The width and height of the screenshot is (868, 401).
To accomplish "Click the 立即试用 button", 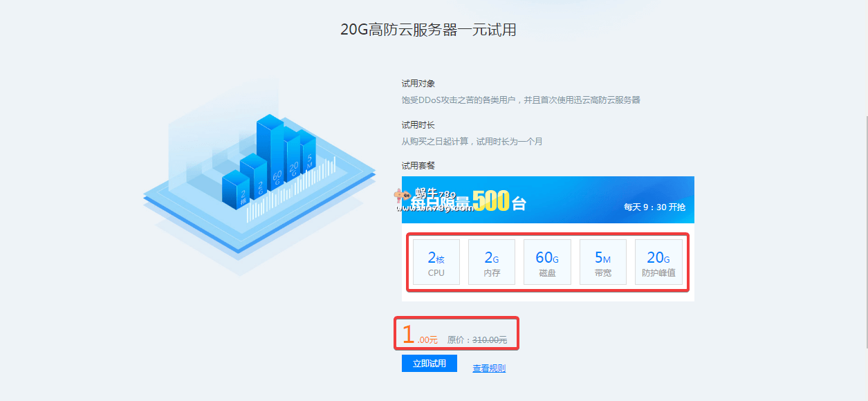I will coord(429,364).
